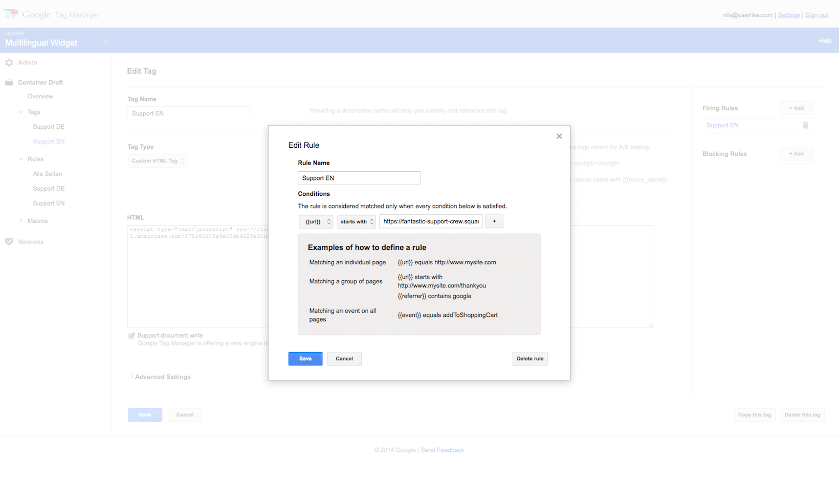
Task: Click Delete this tag button
Action: [x=803, y=415]
